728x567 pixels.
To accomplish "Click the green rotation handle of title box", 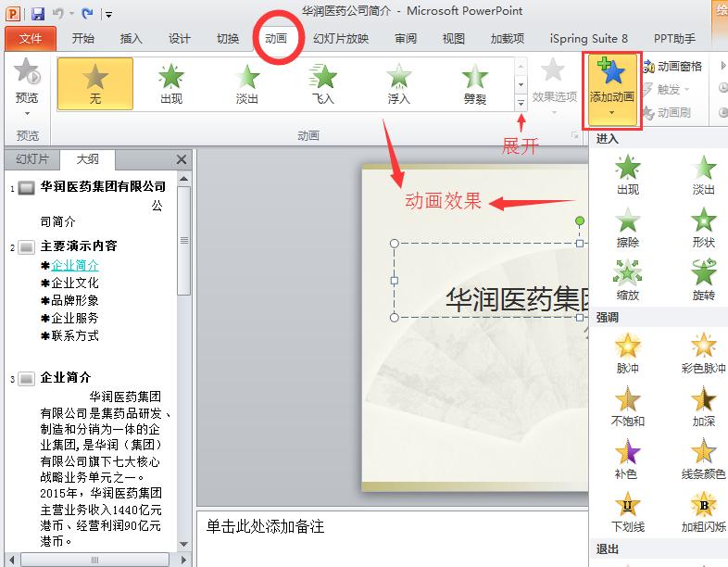I will (580, 221).
